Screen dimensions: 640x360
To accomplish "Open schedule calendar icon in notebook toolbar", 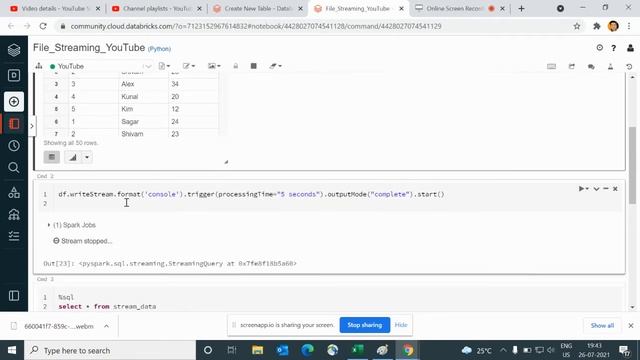I will 571,66.
